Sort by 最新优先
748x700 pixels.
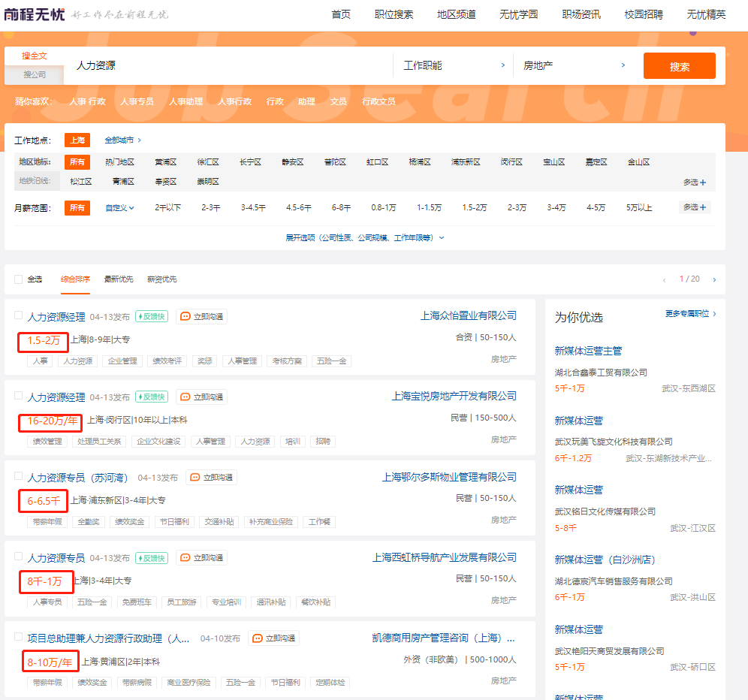click(x=119, y=279)
